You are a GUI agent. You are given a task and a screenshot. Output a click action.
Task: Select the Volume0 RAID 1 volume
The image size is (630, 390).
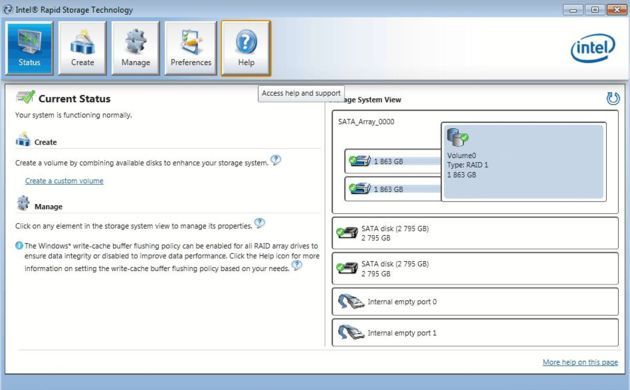click(x=524, y=161)
